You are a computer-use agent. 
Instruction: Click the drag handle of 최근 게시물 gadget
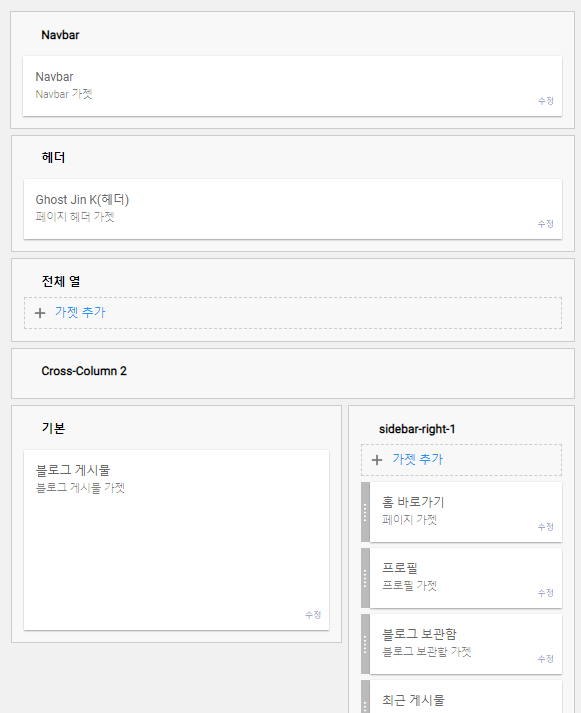365,697
